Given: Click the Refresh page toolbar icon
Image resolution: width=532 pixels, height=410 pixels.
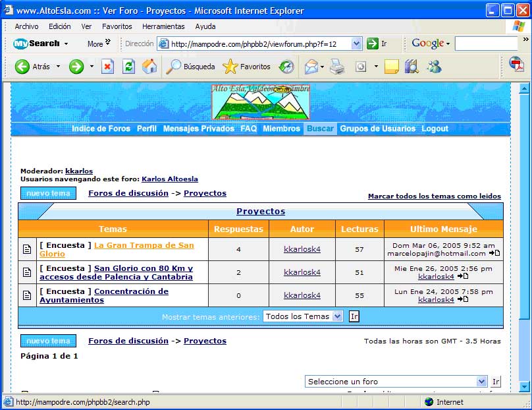Looking at the screenshot, I should [129, 67].
